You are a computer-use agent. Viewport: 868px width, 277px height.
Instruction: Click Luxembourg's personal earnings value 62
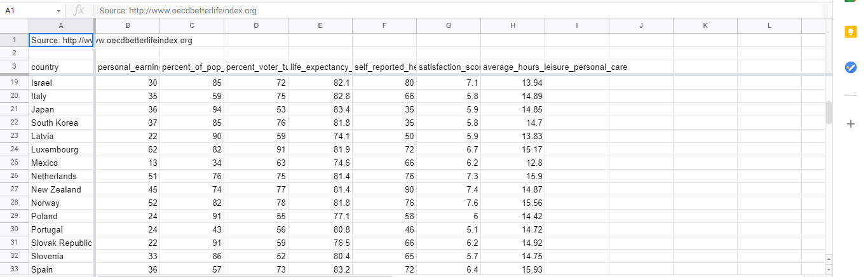(128, 149)
